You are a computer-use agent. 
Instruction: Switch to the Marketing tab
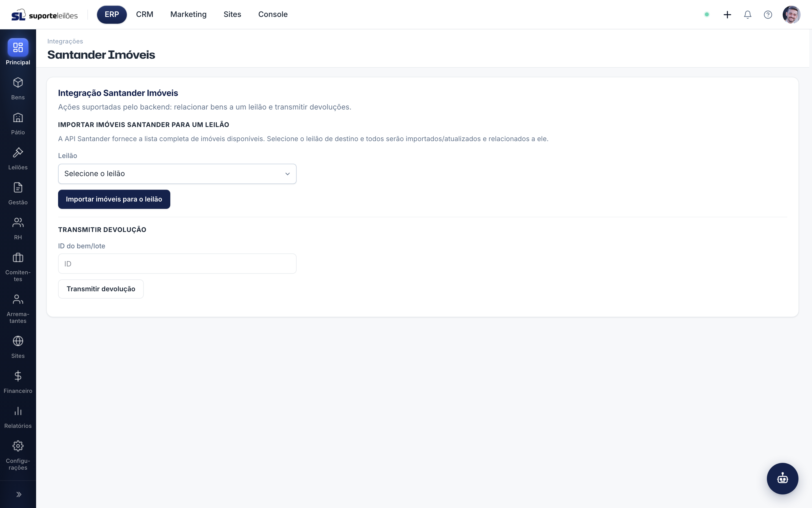coord(188,14)
